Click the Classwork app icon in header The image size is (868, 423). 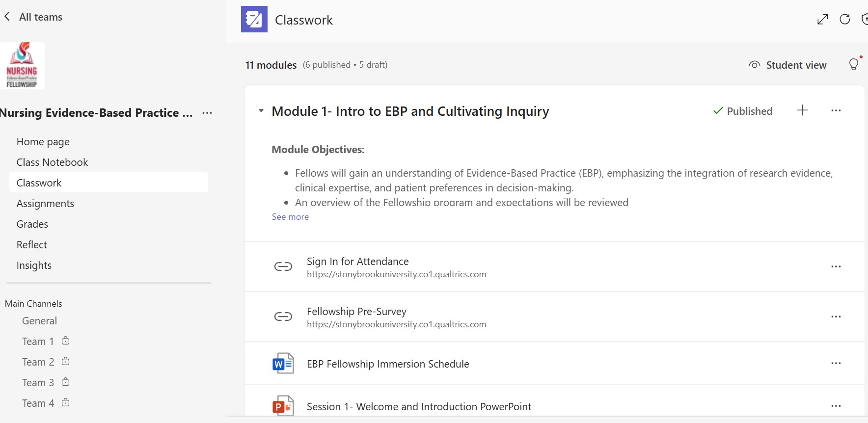click(254, 19)
